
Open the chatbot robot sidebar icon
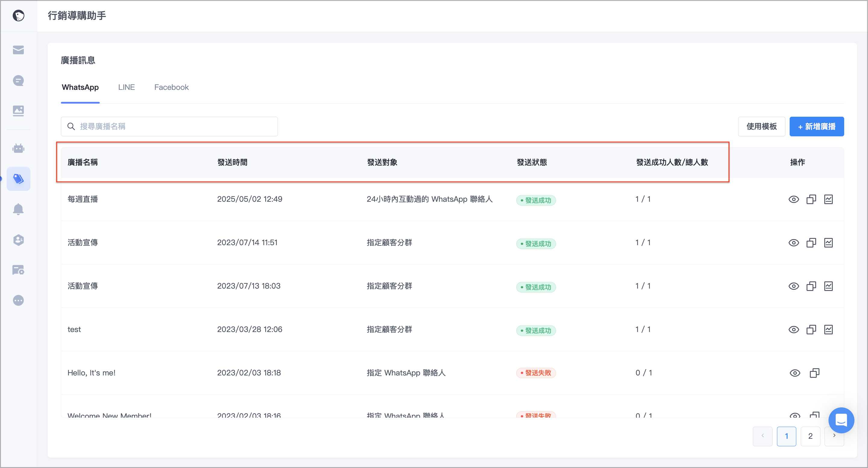[18, 148]
